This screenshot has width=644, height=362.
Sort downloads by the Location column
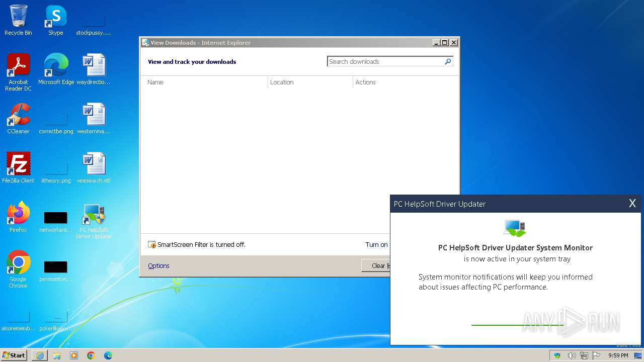310,82
